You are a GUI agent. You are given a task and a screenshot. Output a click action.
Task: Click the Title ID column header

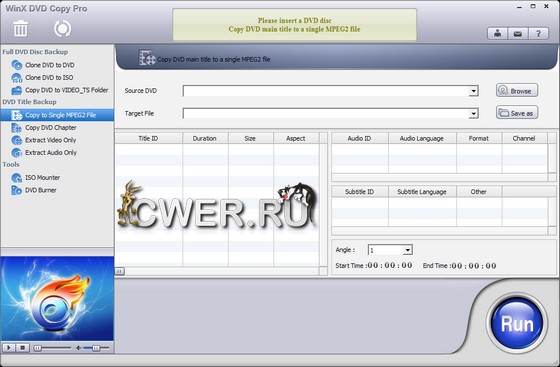(x=148, y=138)
